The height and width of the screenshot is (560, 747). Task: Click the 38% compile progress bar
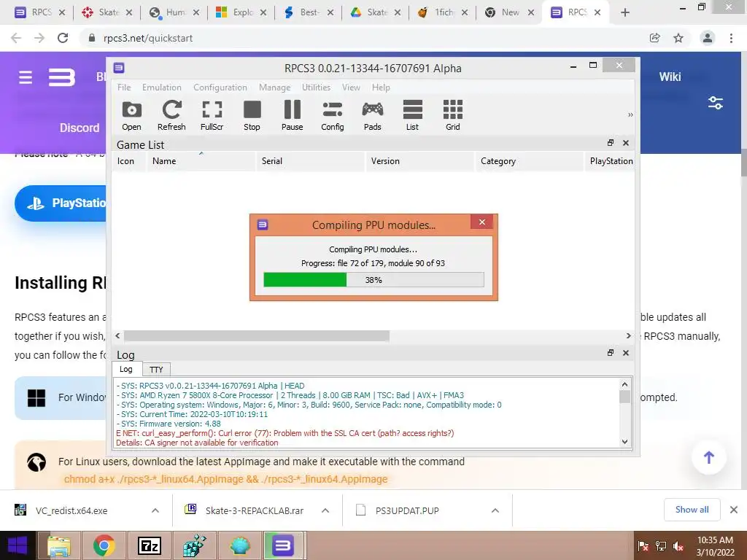click(x=373, y=280)
